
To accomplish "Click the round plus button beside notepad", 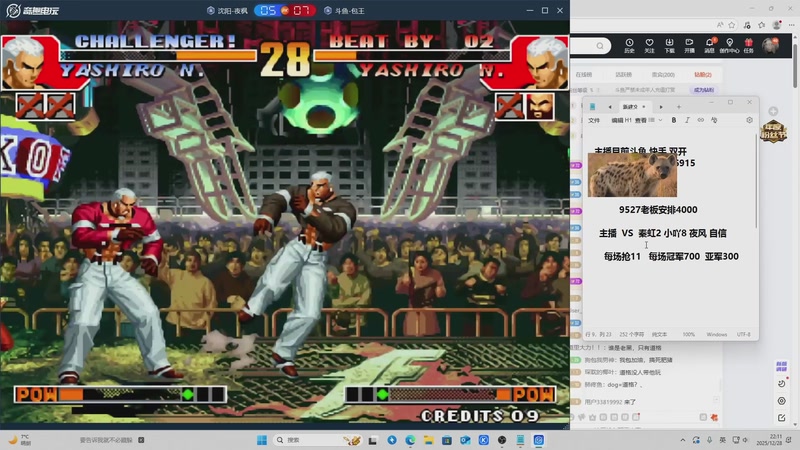I will click(x=773, y=111).
